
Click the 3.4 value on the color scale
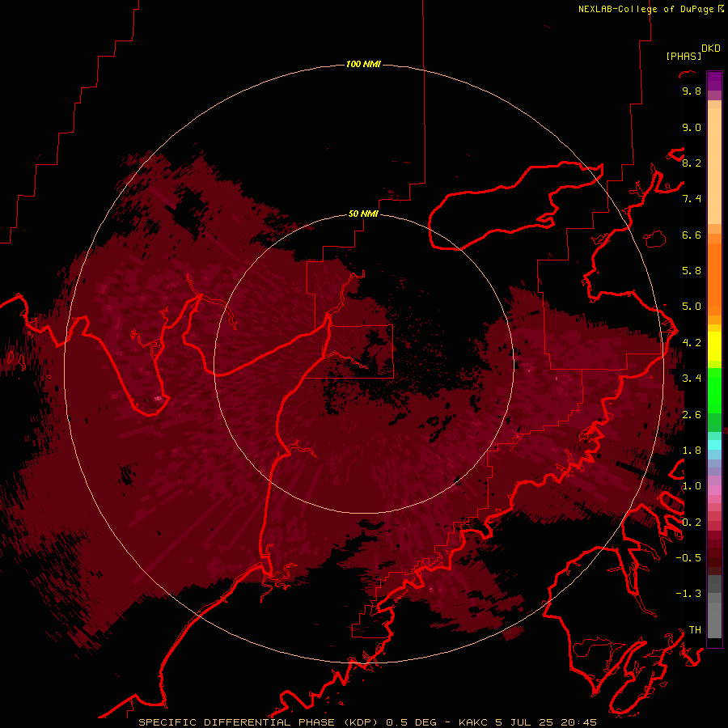coord(692,379)
